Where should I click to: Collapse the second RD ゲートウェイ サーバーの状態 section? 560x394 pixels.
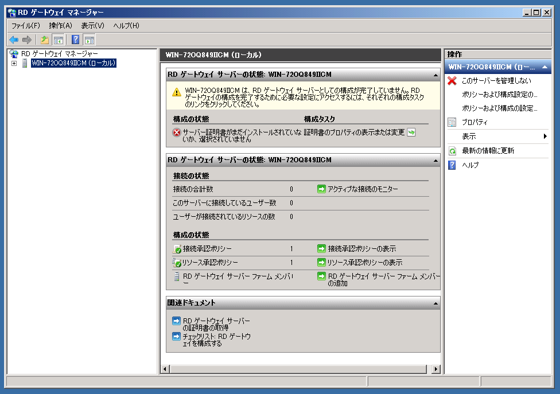click(435, 160)
